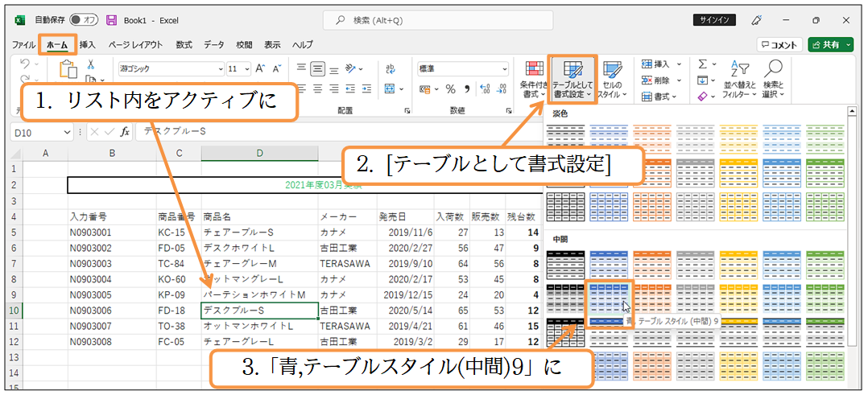Switch to the 校閲 tab
868x395 pixels.
coord(243,45)
